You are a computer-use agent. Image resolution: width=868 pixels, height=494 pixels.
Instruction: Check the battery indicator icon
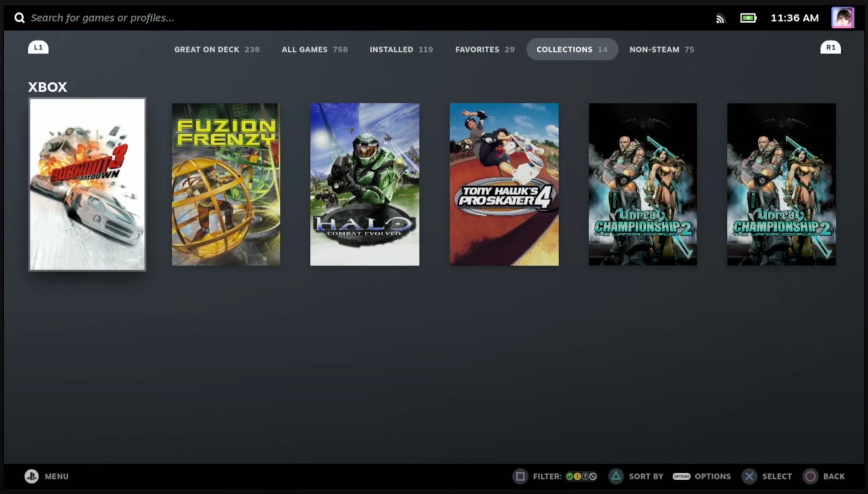pos(748,18)
